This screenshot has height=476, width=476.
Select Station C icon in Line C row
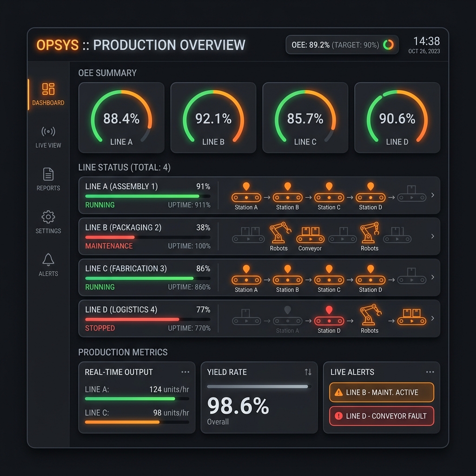click(x=329, y=275)
